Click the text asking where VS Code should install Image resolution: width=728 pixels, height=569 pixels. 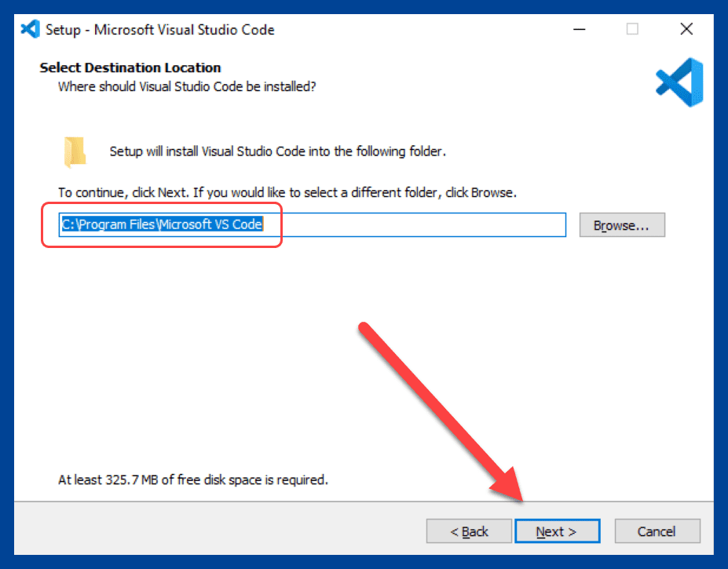click(188, 86)
